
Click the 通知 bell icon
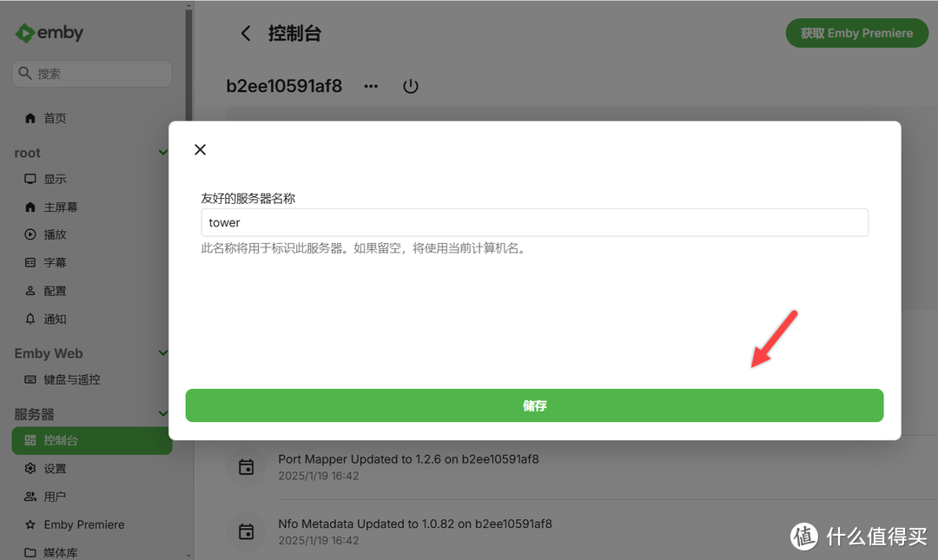tap(30, 319)
